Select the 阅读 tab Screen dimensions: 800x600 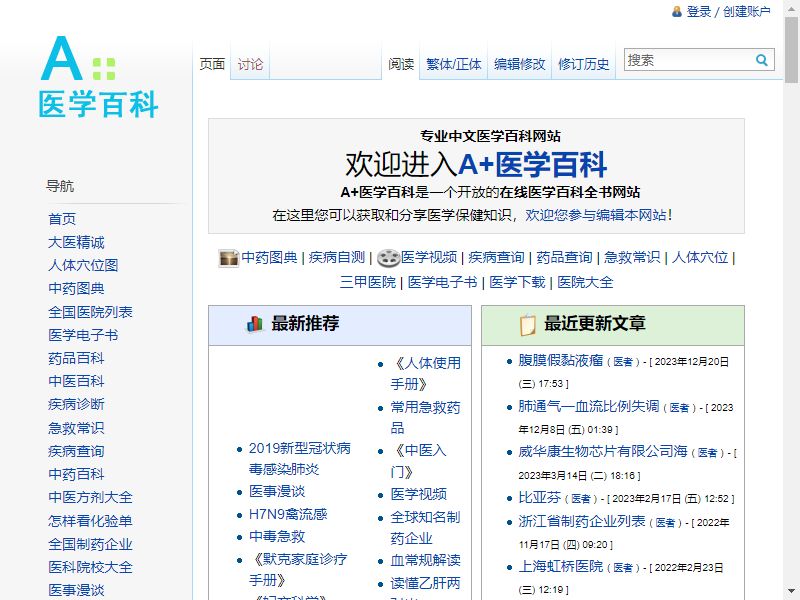pyautogui.click(x=401, y=64)
